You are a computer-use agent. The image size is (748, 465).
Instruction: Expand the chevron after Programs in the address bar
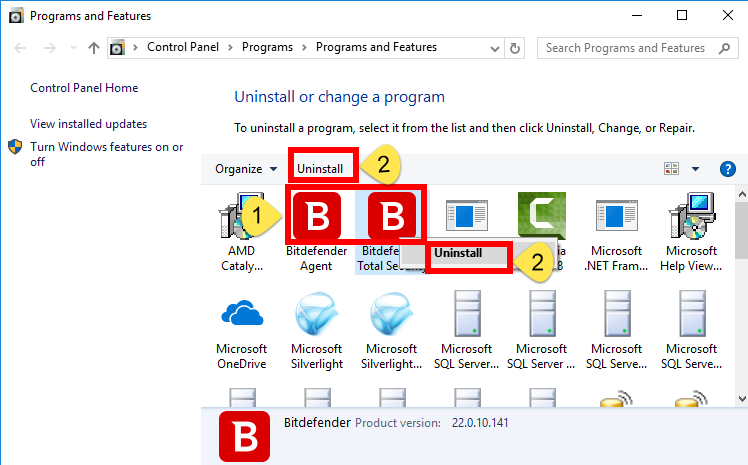(304, 47)
